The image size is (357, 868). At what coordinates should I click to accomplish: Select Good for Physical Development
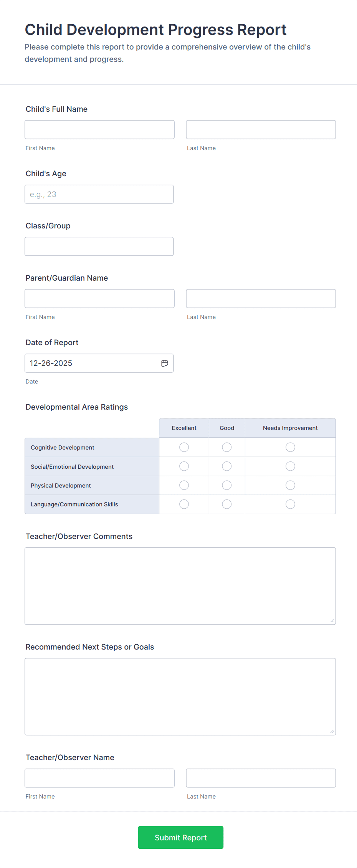point(226,485)
